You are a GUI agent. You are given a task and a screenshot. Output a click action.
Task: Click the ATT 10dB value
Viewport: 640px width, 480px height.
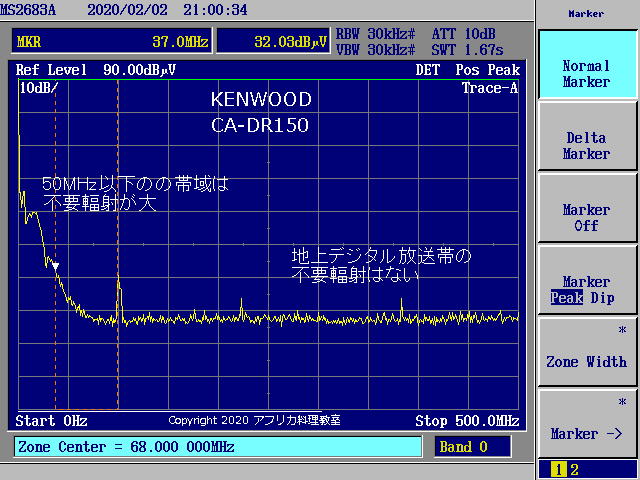(464, 33)
